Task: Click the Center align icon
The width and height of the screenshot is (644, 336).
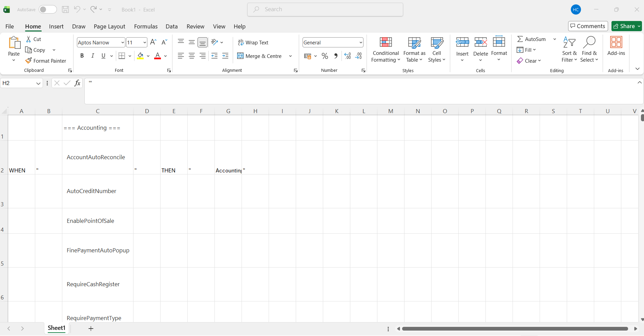Action: pos(192,56)
